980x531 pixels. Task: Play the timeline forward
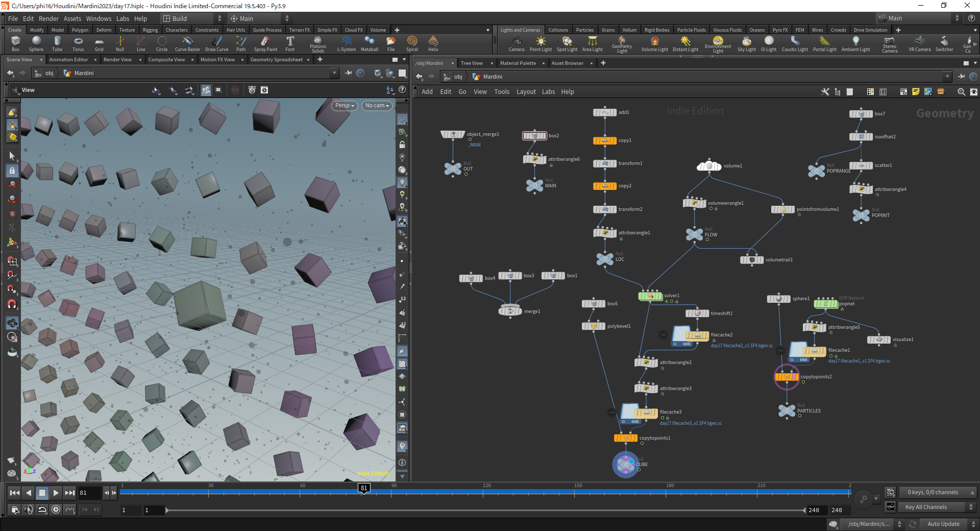[x=56, y=493]
